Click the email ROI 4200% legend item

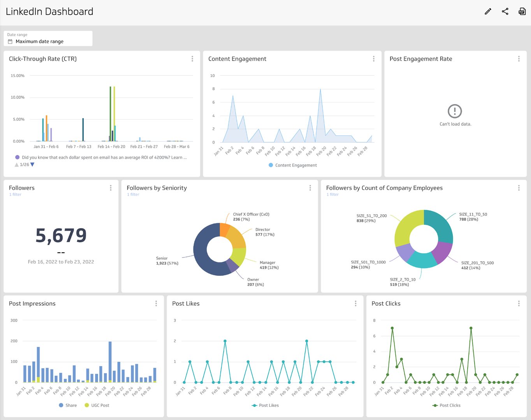101,157
